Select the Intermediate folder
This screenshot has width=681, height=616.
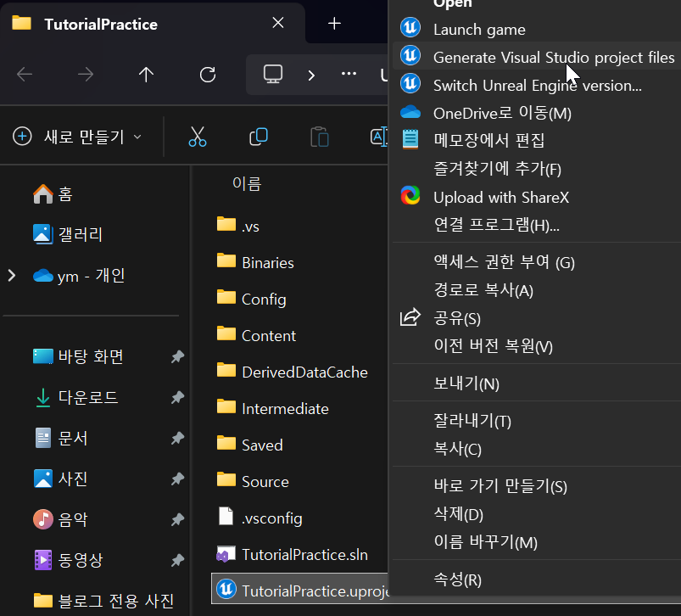[273, 408]
